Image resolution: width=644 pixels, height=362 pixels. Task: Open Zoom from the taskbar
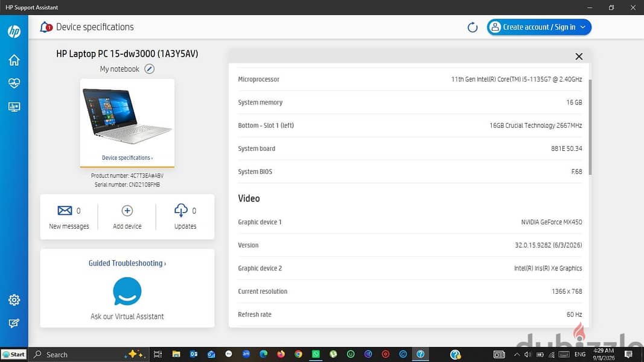pos(246,354)
